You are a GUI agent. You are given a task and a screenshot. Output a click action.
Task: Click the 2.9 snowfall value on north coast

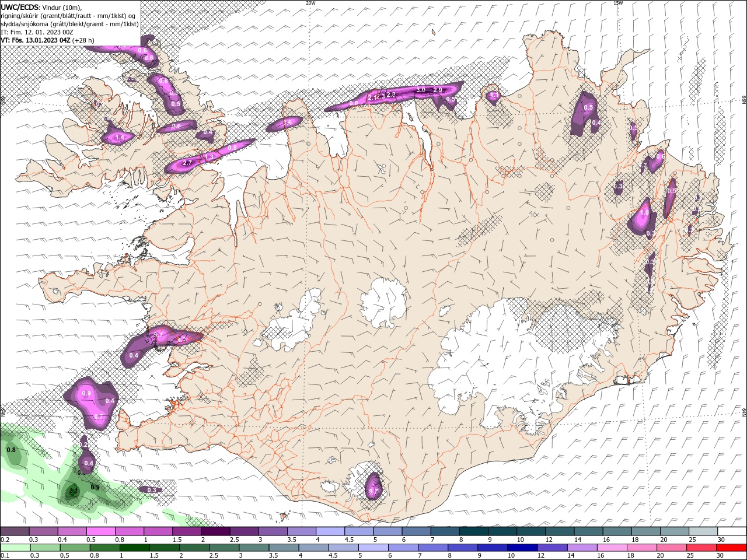(x=438, y=90)
